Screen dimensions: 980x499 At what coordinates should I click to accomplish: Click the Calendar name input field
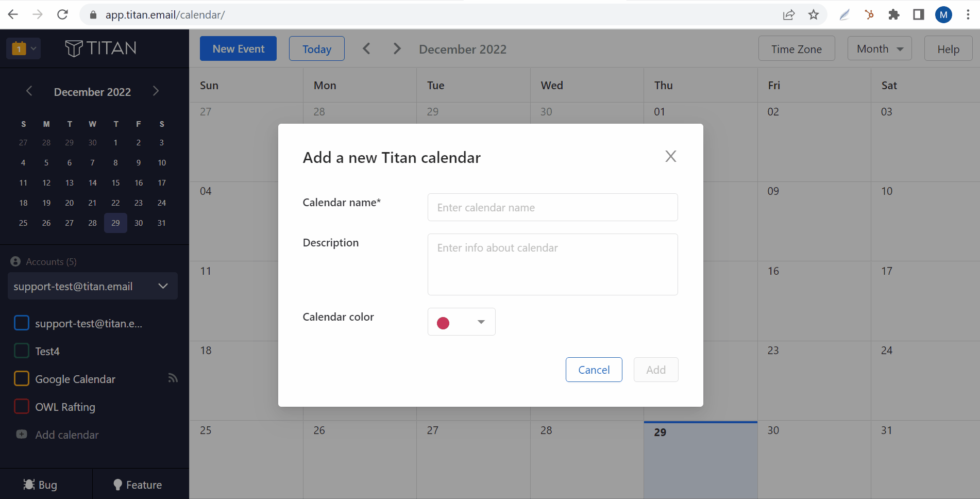552,207
